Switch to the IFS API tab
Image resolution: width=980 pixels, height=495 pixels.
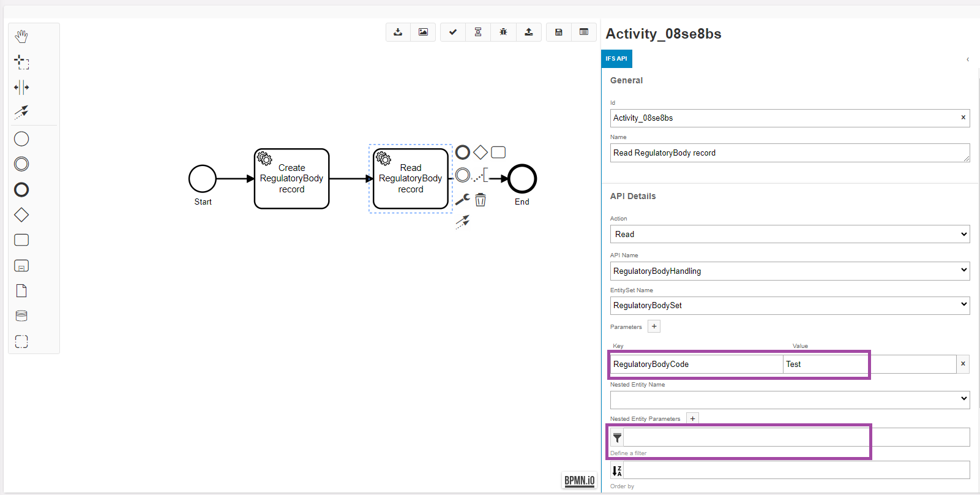click(x=616, y=59)
